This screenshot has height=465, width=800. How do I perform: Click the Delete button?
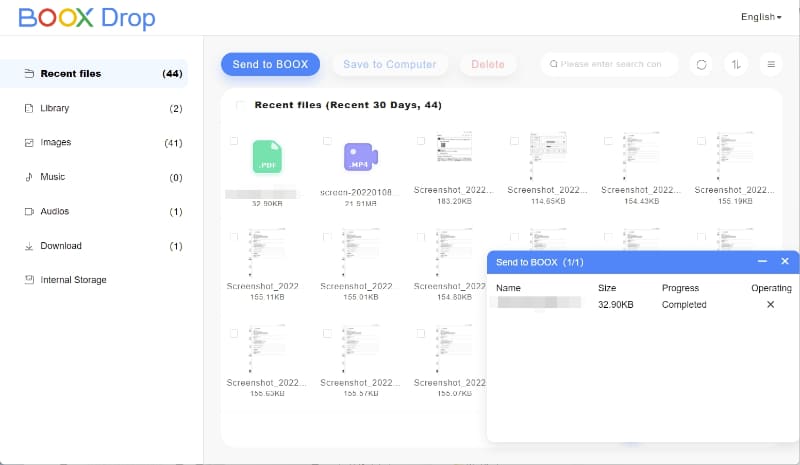488,64
